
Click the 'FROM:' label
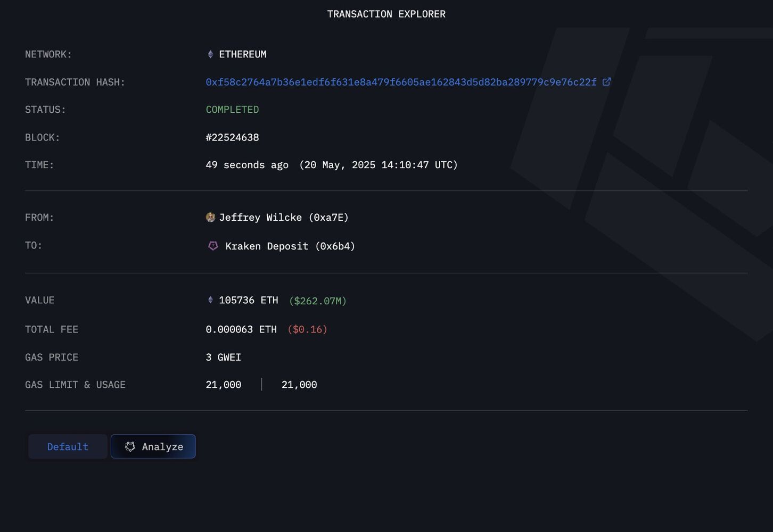pyautogui.click(x=39, y=217)
